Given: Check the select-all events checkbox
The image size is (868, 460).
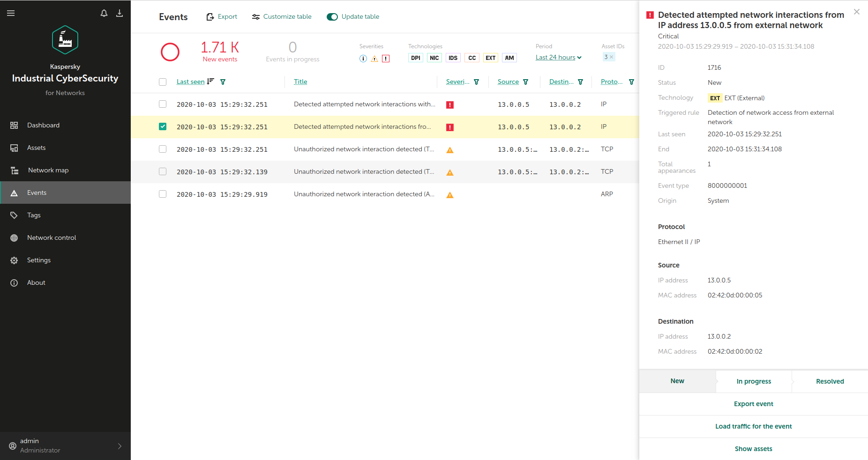Looking at the screenshot, I should (163, 82).
